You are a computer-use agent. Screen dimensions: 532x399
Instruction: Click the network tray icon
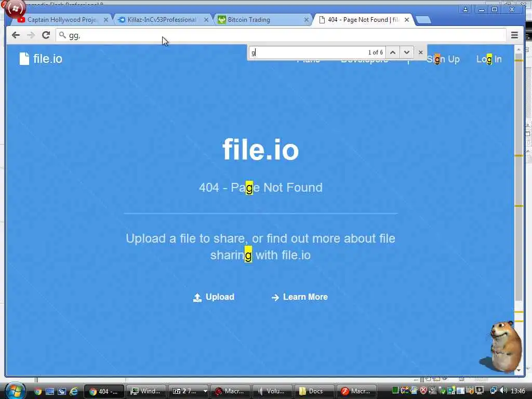(494, 391)
